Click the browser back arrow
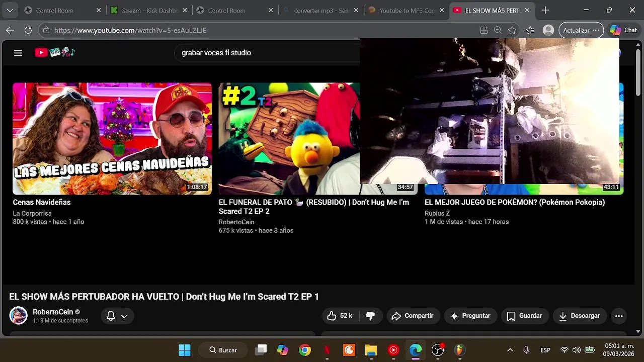The image size is (644, 362). pyautogui.click(x=10, y=30)
